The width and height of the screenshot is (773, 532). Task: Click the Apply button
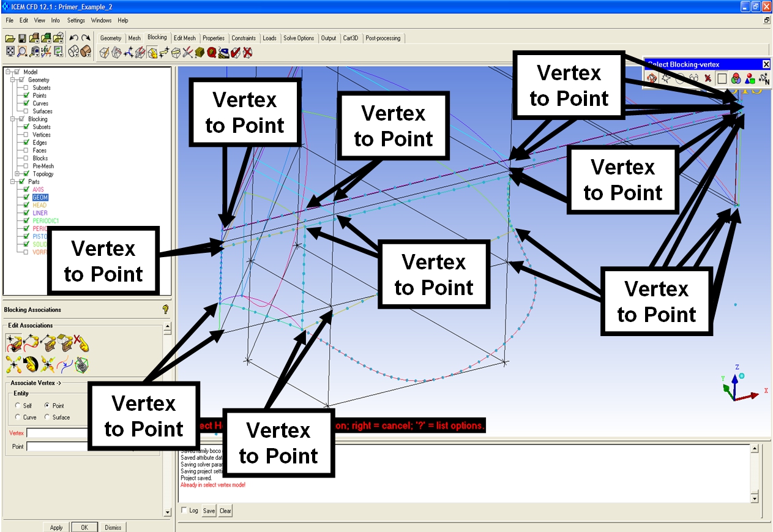click(x=56, y=527)
